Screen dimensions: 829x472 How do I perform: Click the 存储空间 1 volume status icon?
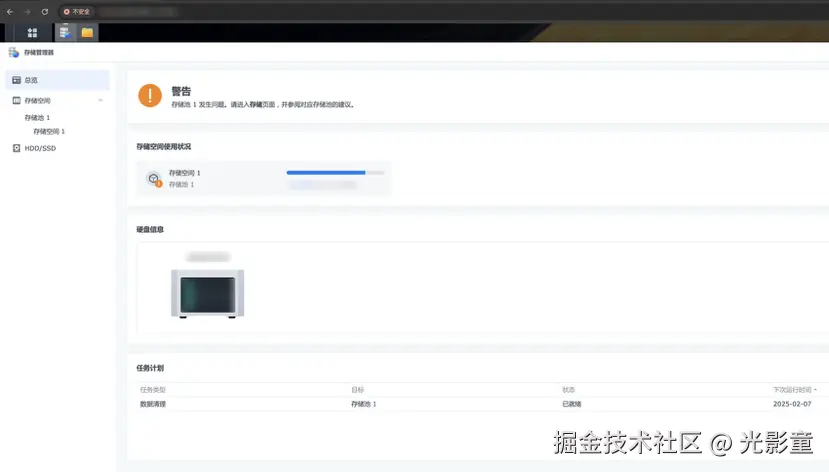154,179
